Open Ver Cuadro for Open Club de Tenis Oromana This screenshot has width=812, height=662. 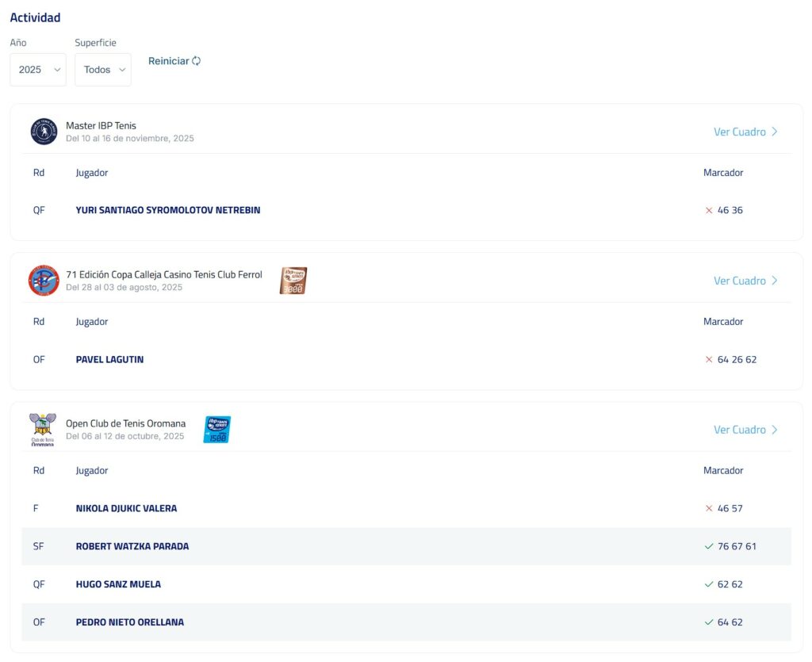tap(740, 430)
